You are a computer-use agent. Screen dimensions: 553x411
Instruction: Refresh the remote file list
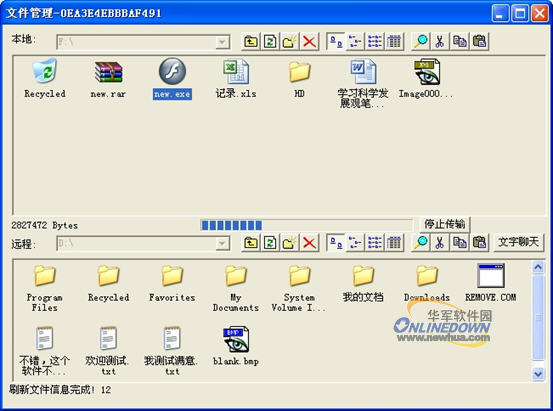(x=270, y=243)
